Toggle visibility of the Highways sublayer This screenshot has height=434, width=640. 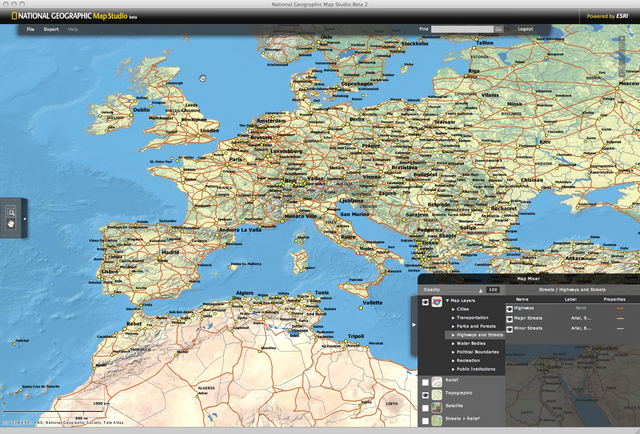pyautogui.click(x=509, y=309)
